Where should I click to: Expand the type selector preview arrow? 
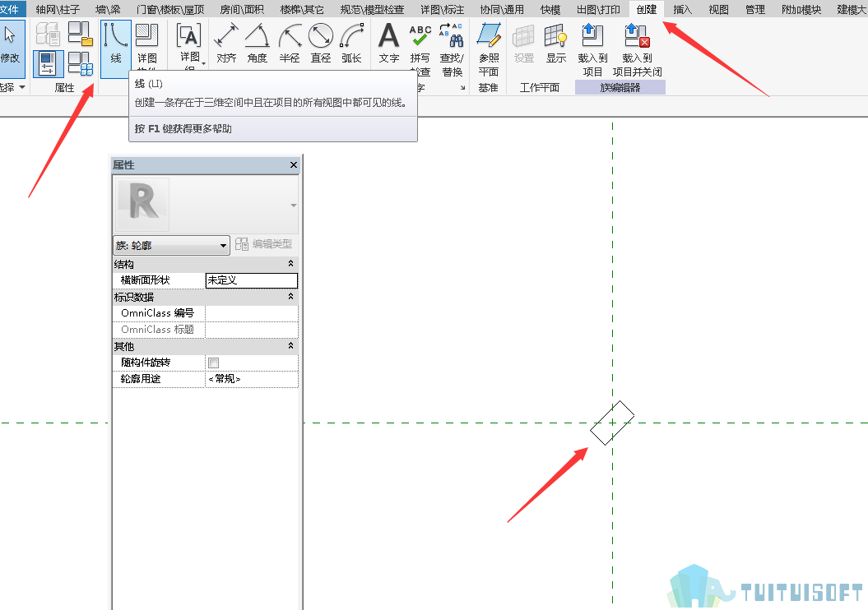coord(294,206)
